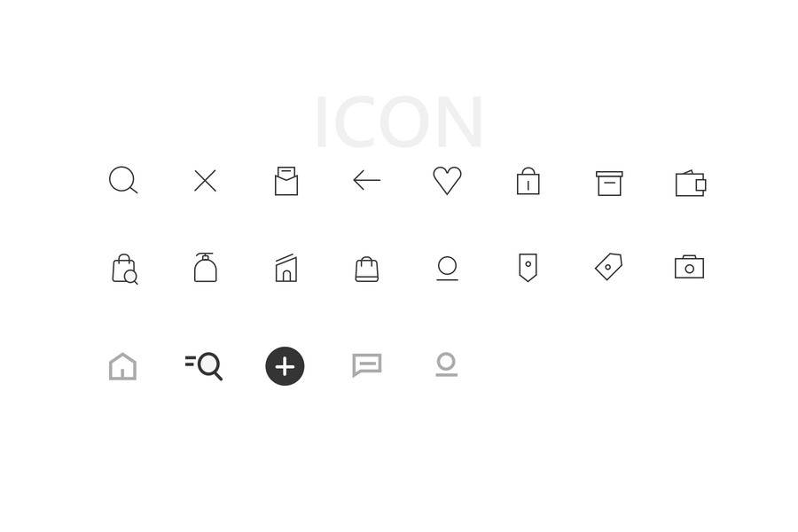
Task: Open the gray chat bubble message icon
Action: (x=366, y=365)
